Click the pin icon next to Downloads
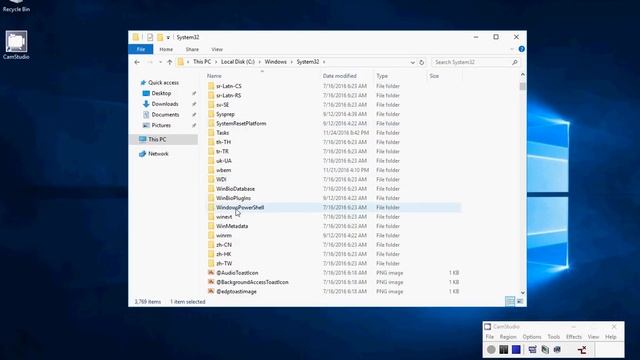This screenshot has width=640, height=360. (x=194, y=104)
